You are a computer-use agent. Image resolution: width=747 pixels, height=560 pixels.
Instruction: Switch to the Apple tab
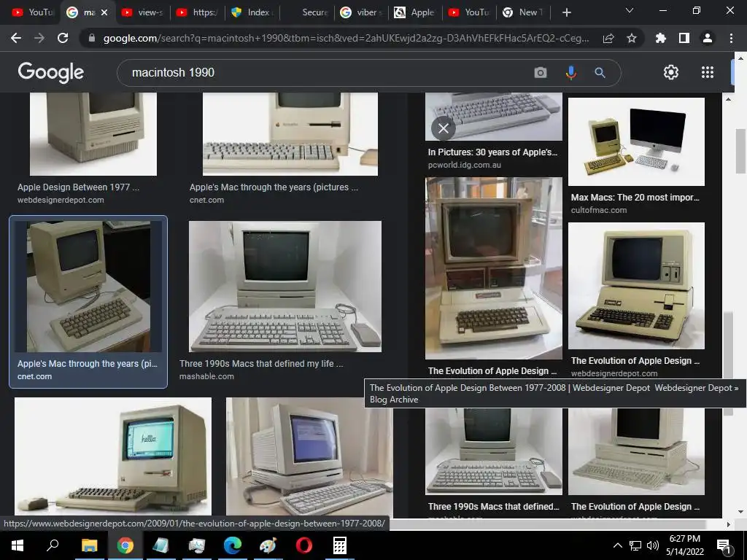414,12
